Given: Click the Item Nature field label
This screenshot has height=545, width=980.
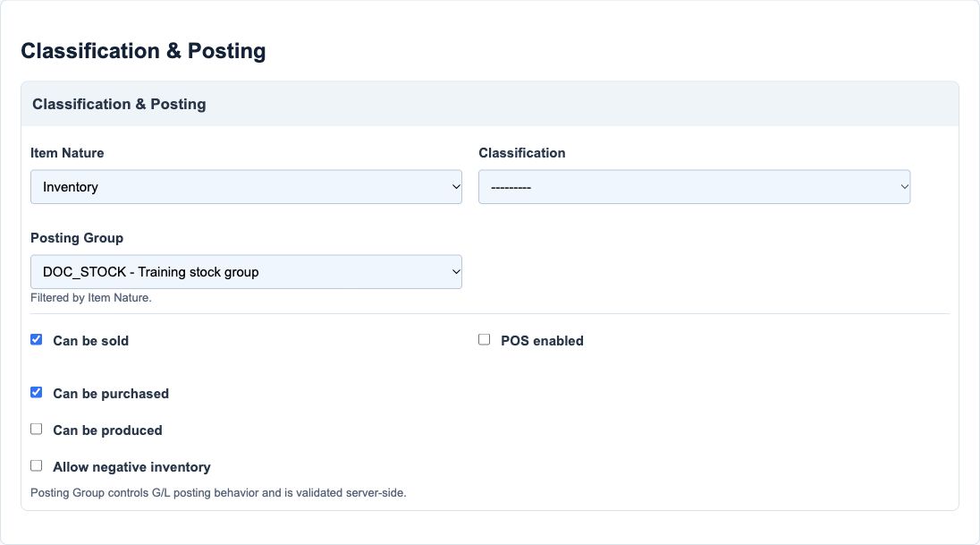Looking at the screenshot, I should [67, 153].
